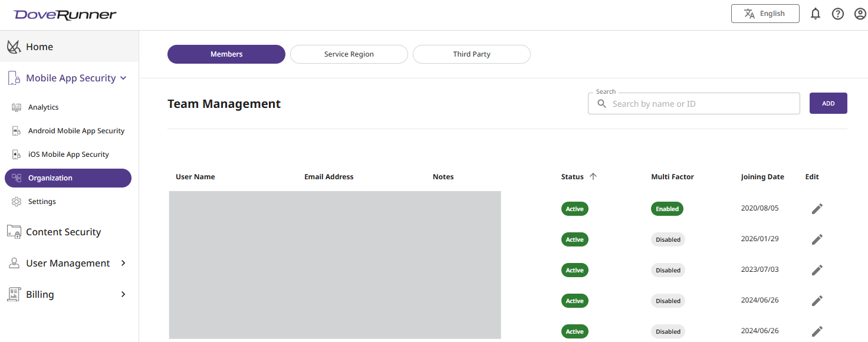Click the Active status badge in the first row
This screenshot has height=342, width=868.
[x=574, y=209]
